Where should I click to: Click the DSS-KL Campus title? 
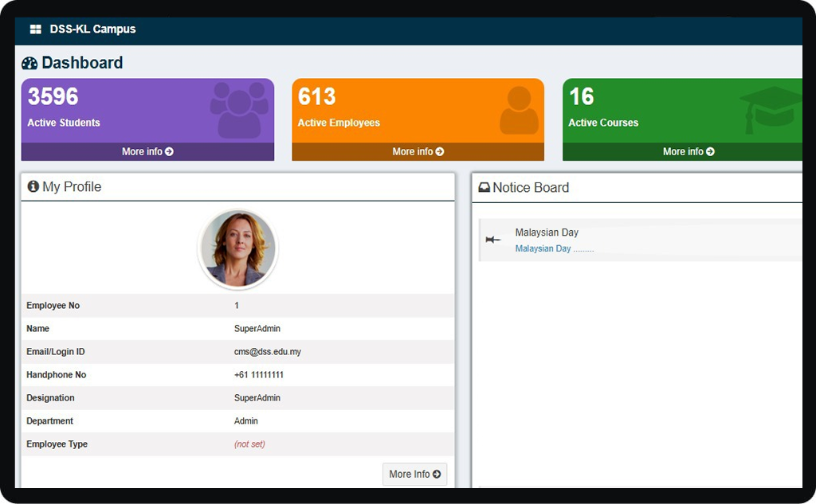[x=92, y=29]
